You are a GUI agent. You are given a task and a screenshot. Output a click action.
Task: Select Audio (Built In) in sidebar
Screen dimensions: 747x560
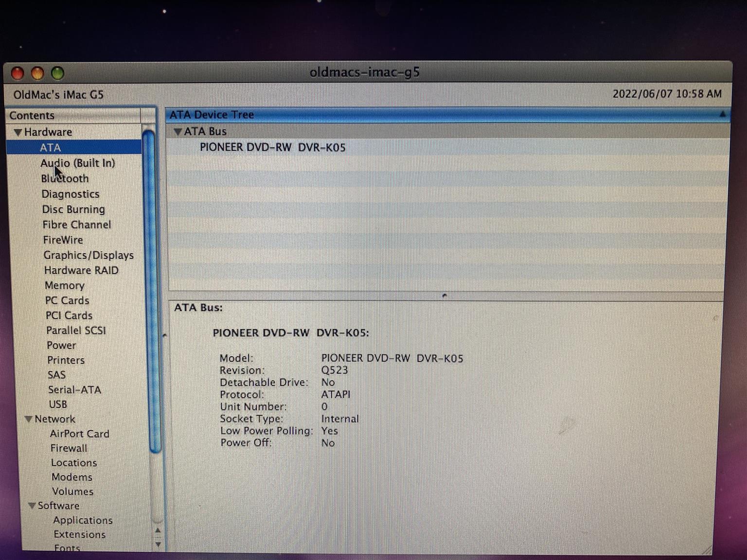pyautogui.click(x=77, y=163)
